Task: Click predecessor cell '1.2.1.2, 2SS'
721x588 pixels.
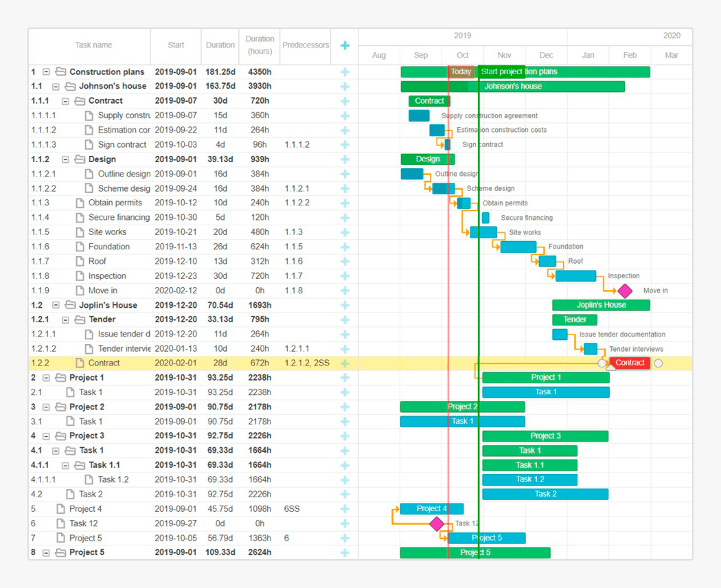Action: pos(307,363)
